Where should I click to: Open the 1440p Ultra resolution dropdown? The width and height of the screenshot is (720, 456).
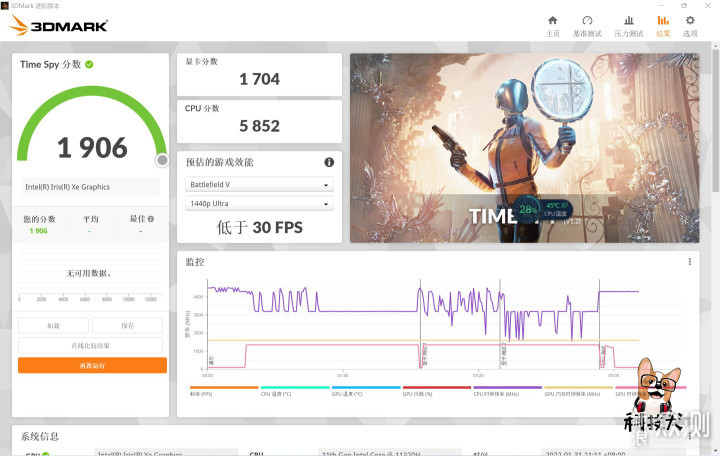click(259, 203)
